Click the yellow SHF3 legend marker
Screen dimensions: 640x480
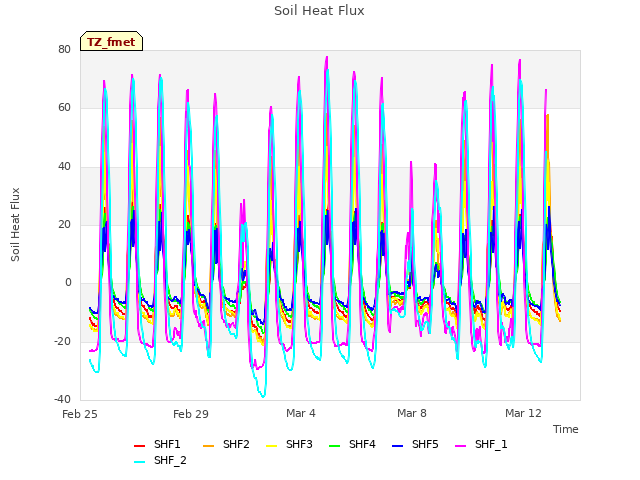[x=272, y=446]
